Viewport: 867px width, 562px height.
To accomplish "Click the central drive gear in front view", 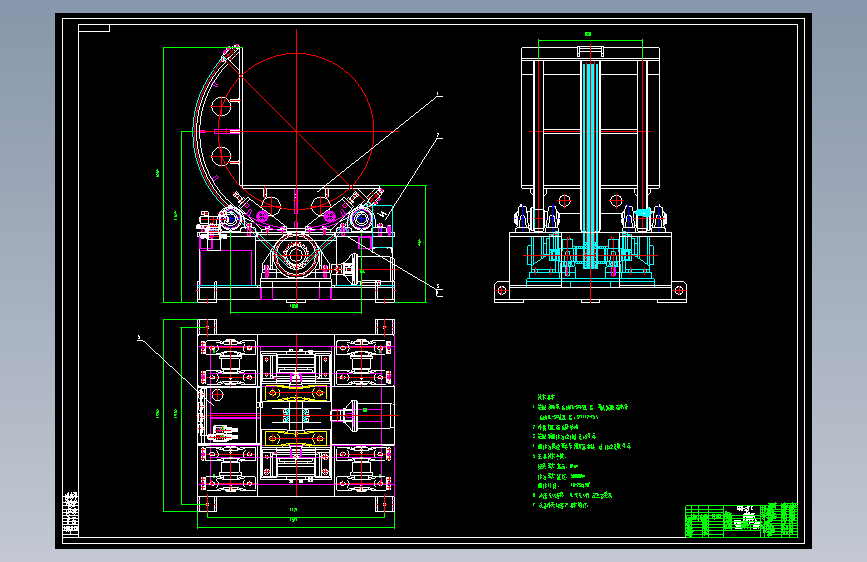I will [x=296, y=255].
